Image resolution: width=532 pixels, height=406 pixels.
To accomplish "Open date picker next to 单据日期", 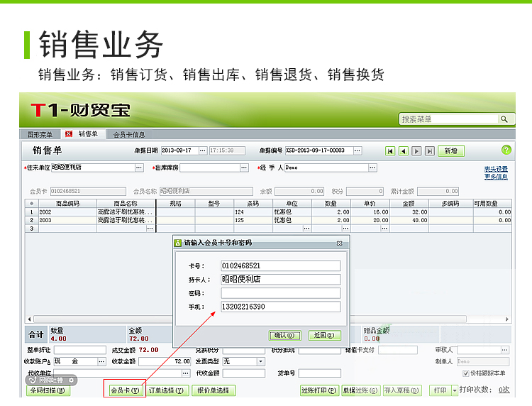I will click(202, 150).
